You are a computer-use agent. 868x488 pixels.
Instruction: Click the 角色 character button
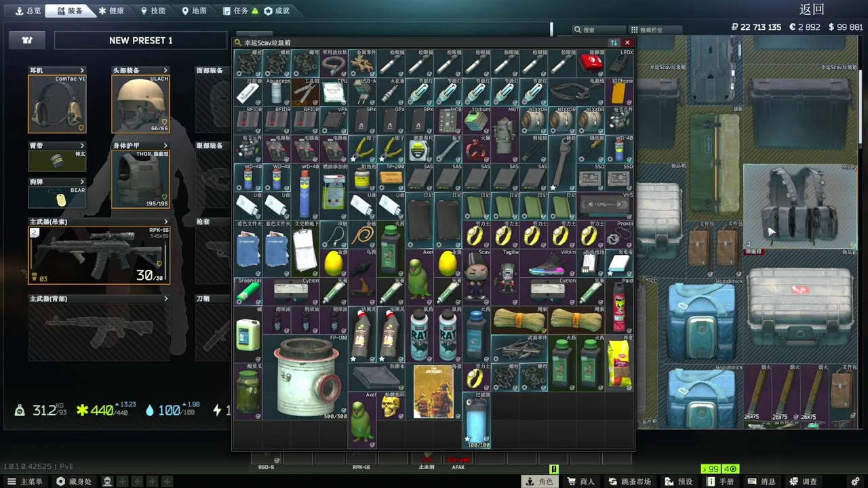point(539,481)
